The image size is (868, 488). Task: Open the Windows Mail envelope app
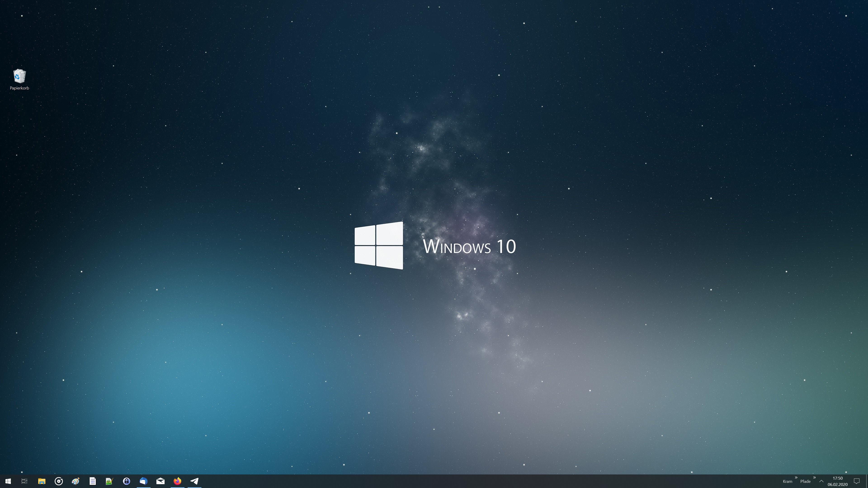(x=160, y=481)
